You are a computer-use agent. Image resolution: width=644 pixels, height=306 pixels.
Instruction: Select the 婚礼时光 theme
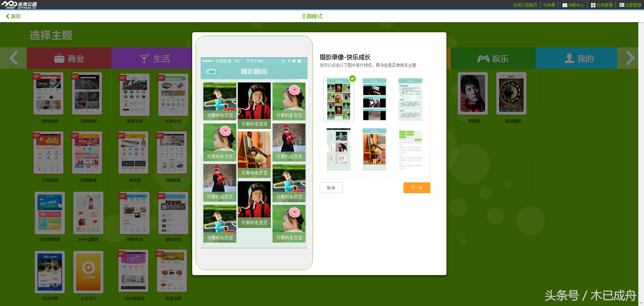click(173, 213)
